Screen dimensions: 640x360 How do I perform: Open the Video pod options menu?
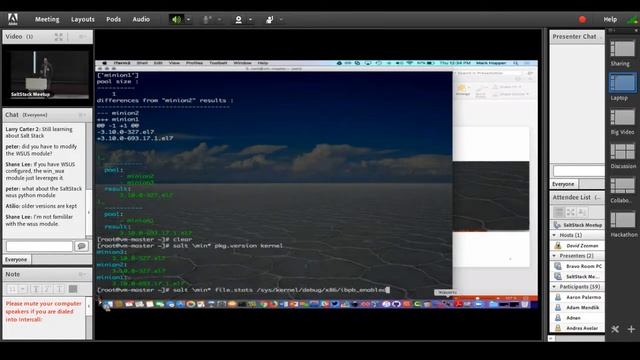click(x=83, y=37)
